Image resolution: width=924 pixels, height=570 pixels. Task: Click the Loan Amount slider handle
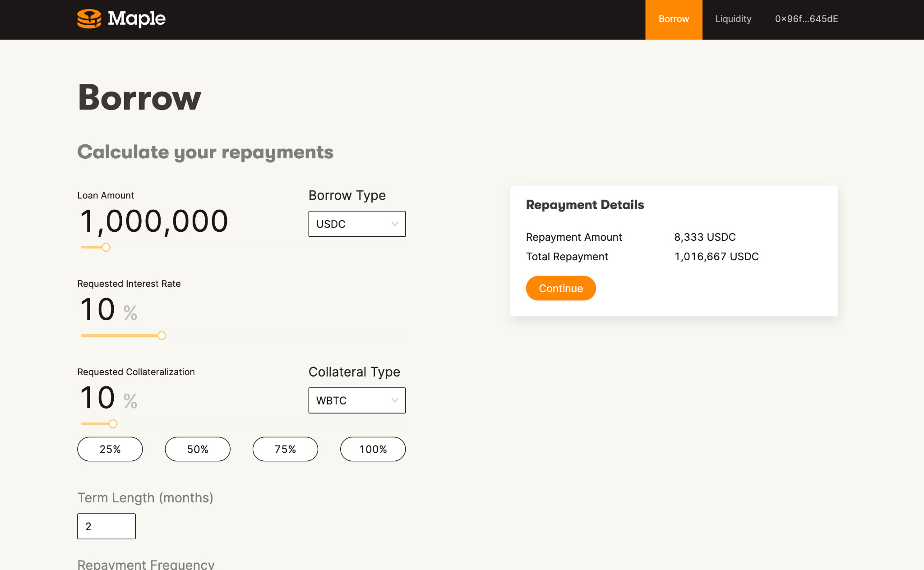tap(106, 247)
